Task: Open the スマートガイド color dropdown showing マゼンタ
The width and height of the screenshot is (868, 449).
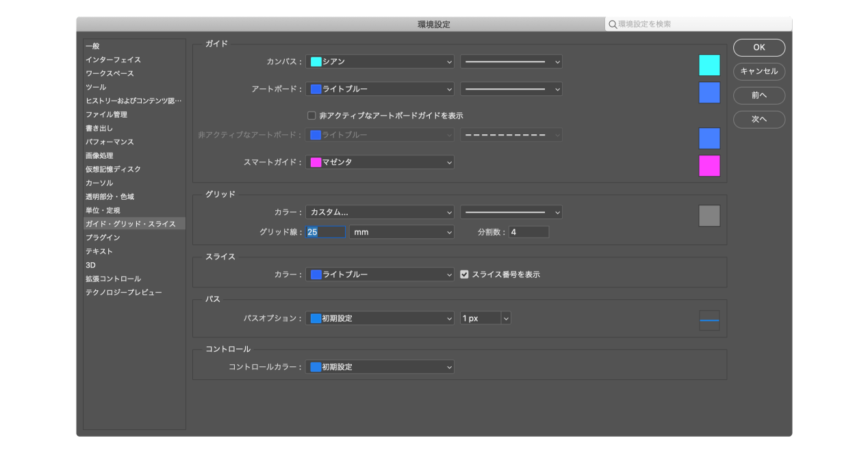Action: [x=380, y=162]
